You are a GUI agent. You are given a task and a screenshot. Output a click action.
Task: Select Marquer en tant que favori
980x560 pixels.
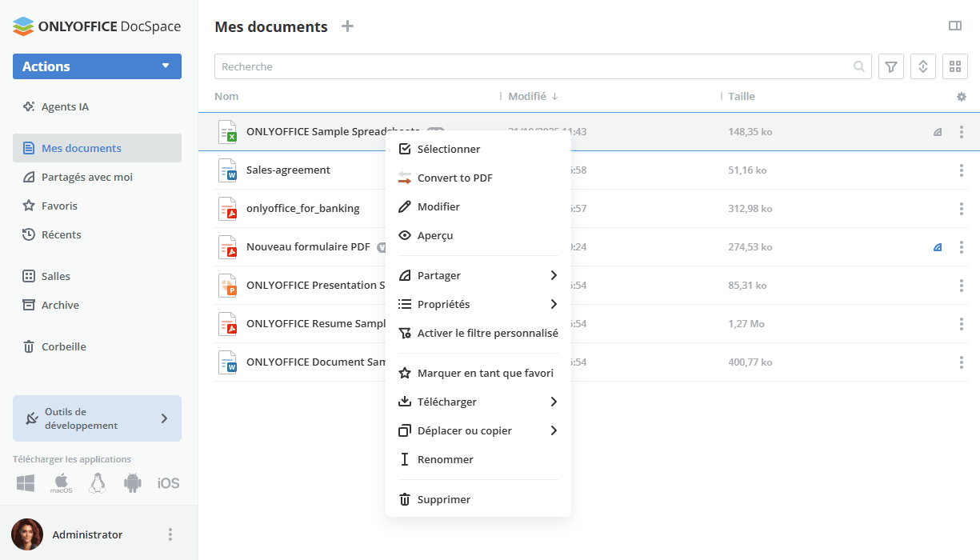click(485, 373)
